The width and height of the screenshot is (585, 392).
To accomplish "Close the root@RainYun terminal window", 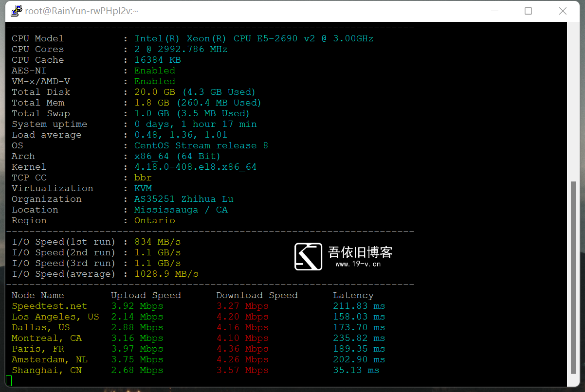I will (563, 11).
